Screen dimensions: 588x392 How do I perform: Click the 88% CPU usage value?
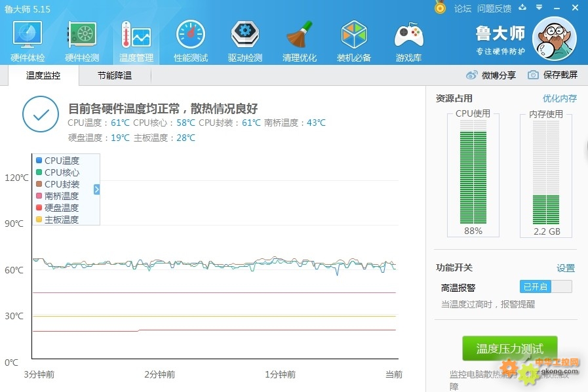[x=473, y=231]
